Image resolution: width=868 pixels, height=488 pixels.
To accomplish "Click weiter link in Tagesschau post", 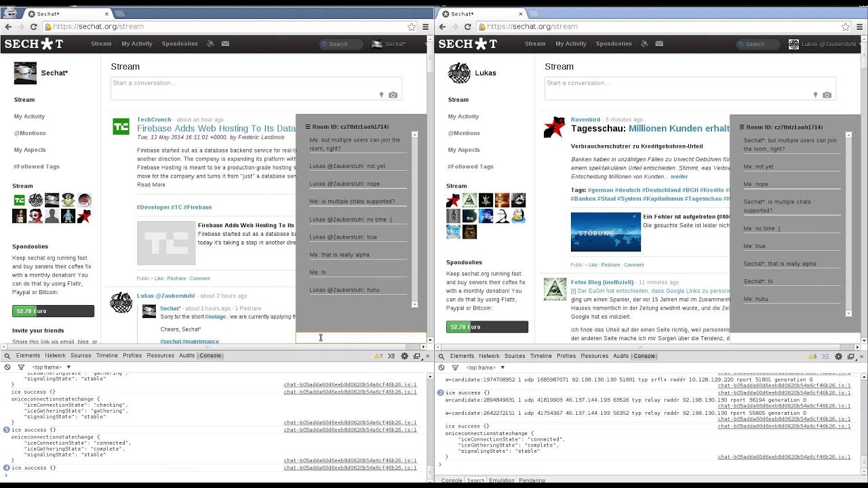I will [x=679, y=177].
